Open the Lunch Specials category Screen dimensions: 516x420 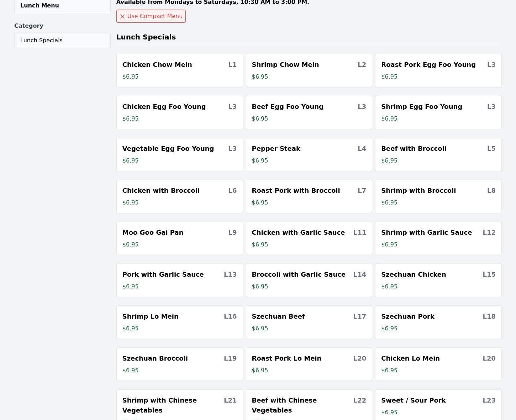click(x=62, y=41)
